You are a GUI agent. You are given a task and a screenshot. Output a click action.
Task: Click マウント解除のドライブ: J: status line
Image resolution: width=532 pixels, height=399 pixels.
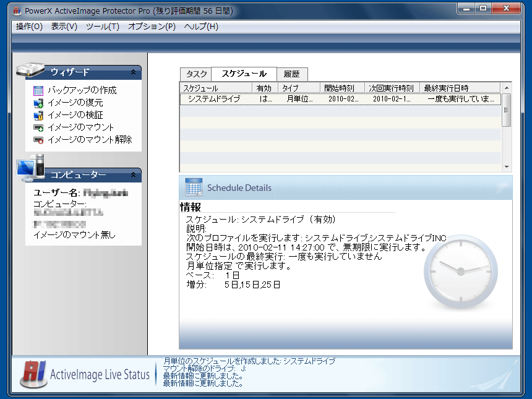[x=205, y=369]
